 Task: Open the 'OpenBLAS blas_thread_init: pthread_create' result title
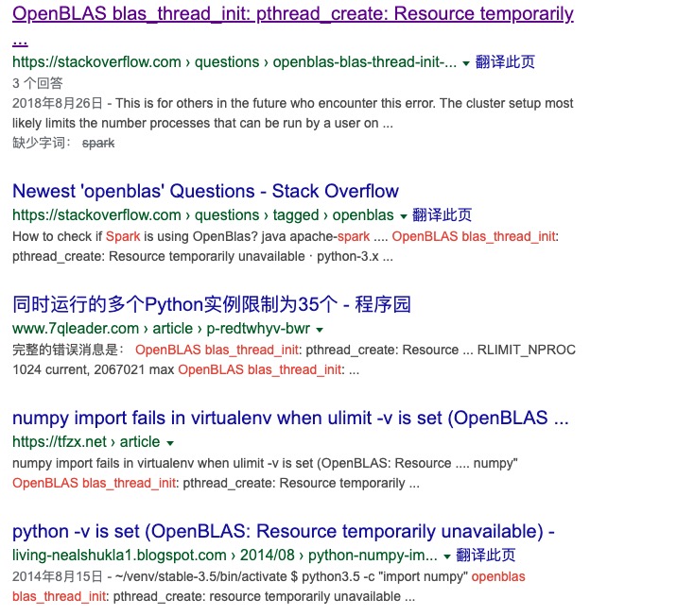point(293,14)
